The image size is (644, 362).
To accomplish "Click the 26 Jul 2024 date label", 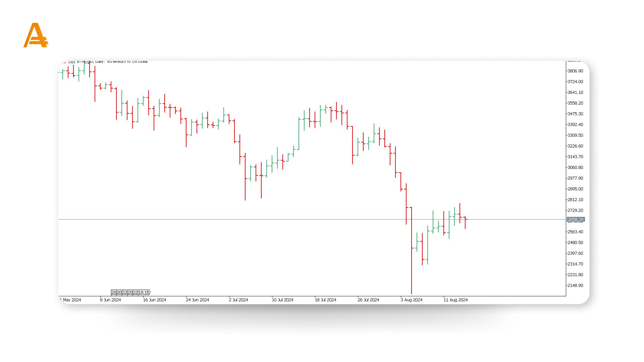I will click(x=368, y=300).
